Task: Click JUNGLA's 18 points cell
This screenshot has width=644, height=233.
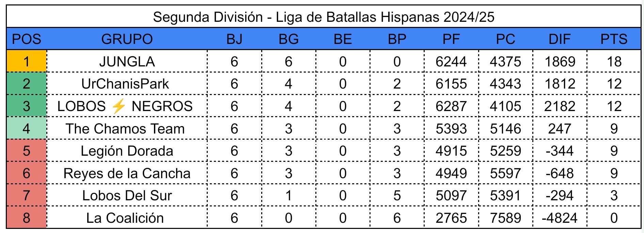Action: tap(614, 61)
